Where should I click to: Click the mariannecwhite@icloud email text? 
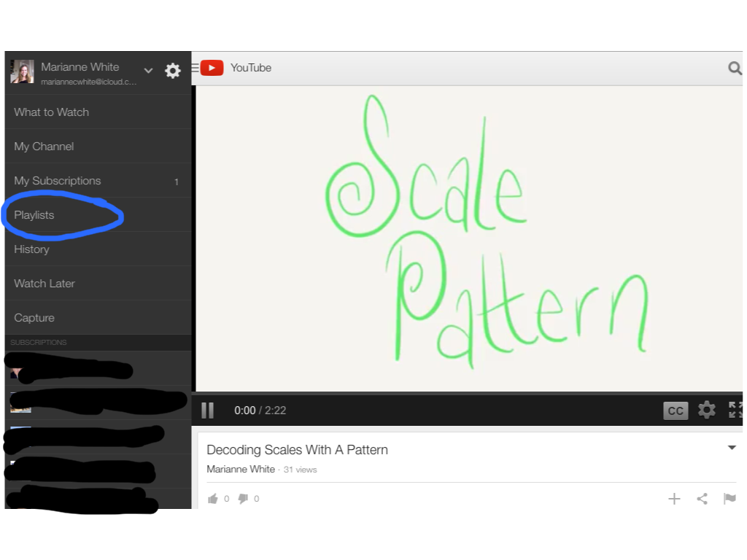point(88,82)
